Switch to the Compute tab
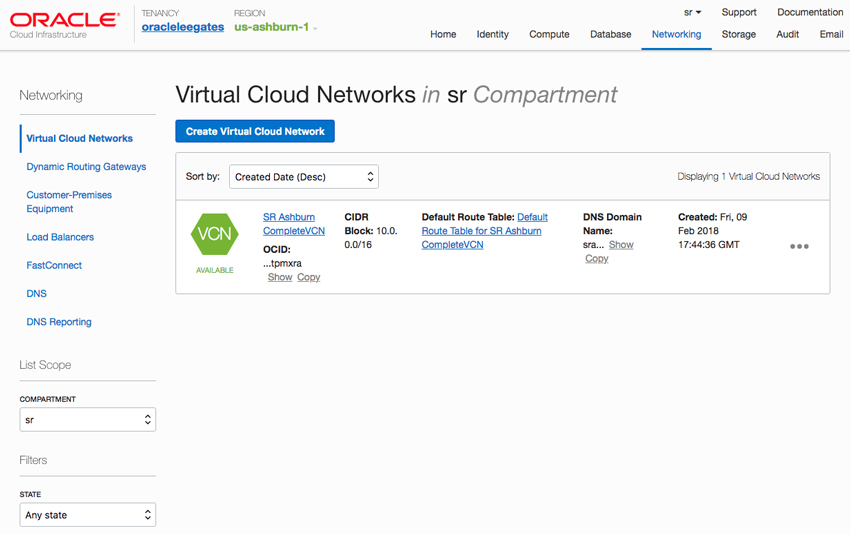The height and width of the screenshot is (534, 850). pyautogui.click(x=549, y=34)
